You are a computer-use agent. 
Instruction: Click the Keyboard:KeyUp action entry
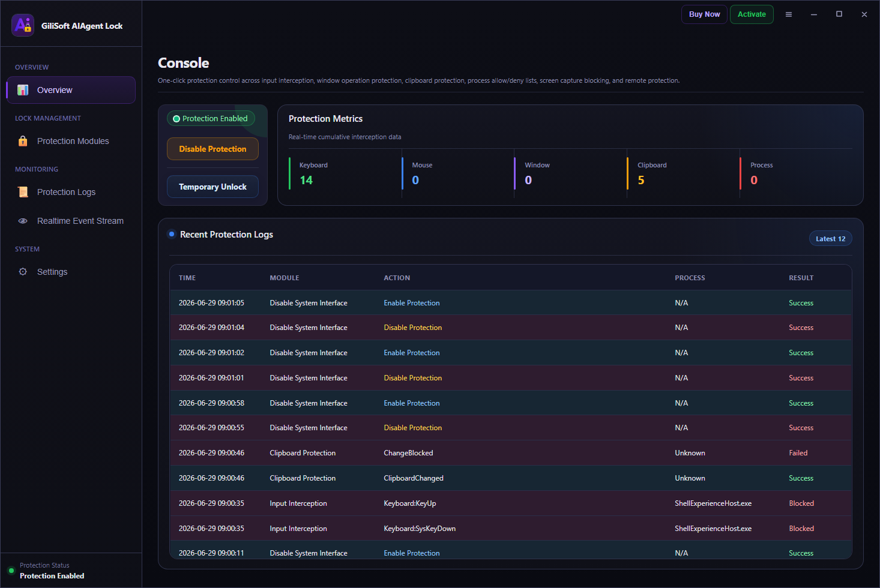click(410, 503)
